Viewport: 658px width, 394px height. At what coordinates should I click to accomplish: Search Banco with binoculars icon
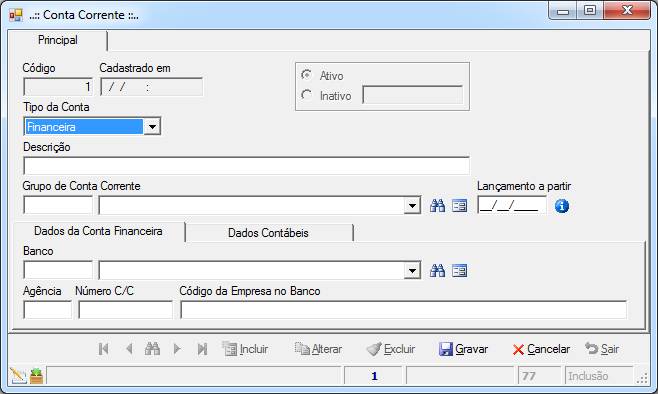point(437,271)
